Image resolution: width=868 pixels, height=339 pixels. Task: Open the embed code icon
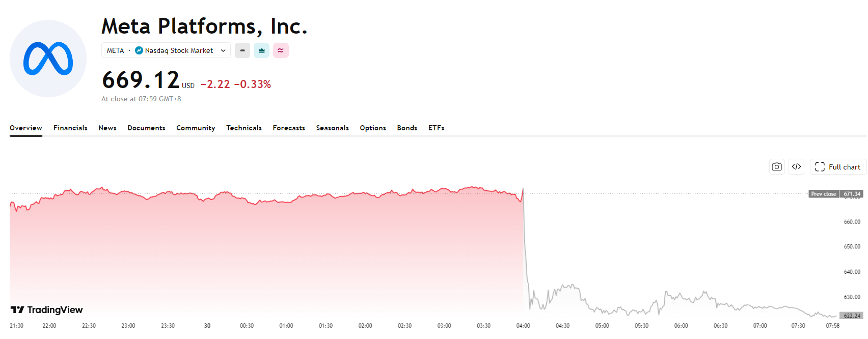(797, 167)
